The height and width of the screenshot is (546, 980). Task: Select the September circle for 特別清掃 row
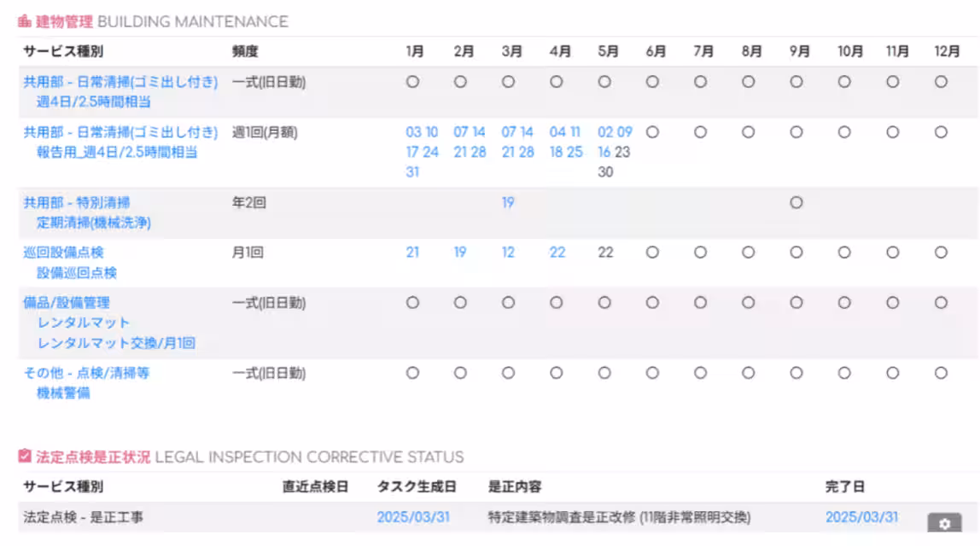(796, 203)
